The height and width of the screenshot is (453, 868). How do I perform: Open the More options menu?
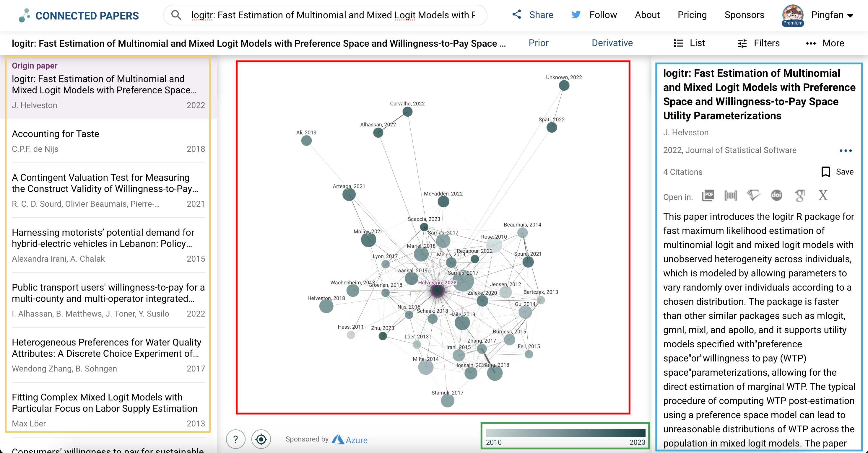point(825,43)
